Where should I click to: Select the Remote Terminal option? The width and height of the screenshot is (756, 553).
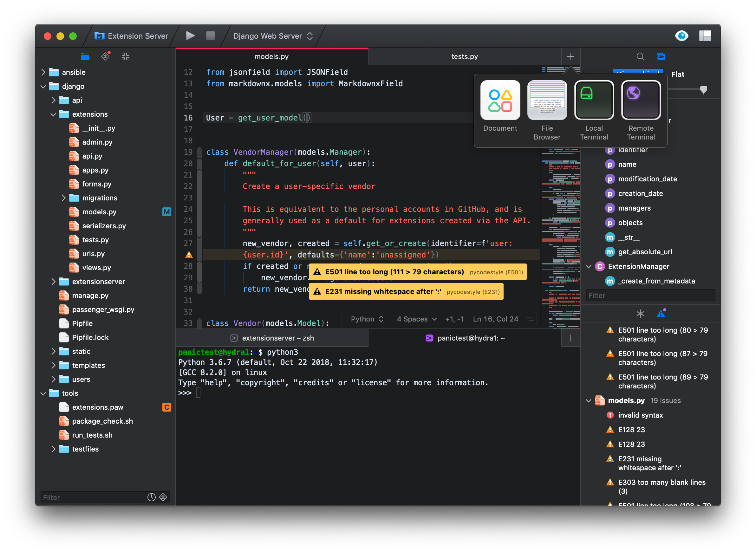641,101
